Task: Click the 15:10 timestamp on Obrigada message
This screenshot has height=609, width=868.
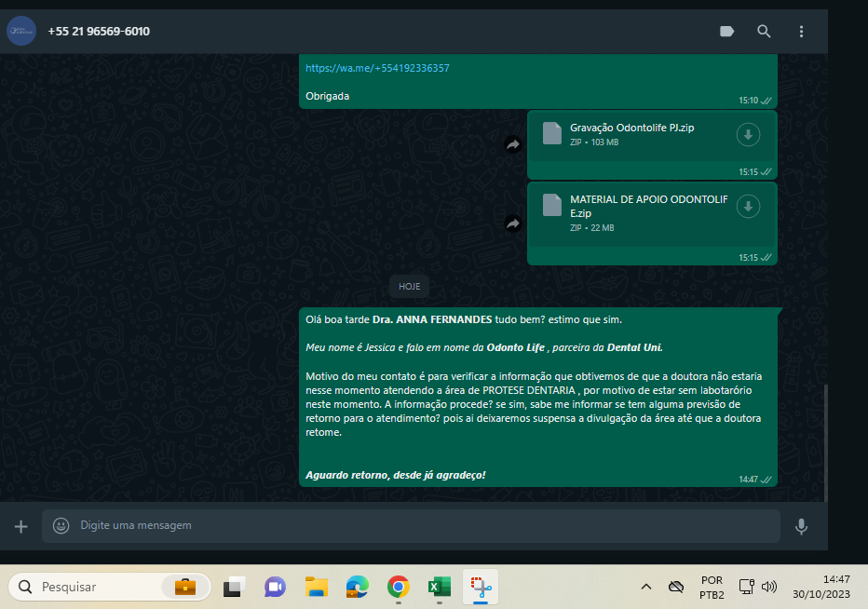Action: click(x=748, y=101)
